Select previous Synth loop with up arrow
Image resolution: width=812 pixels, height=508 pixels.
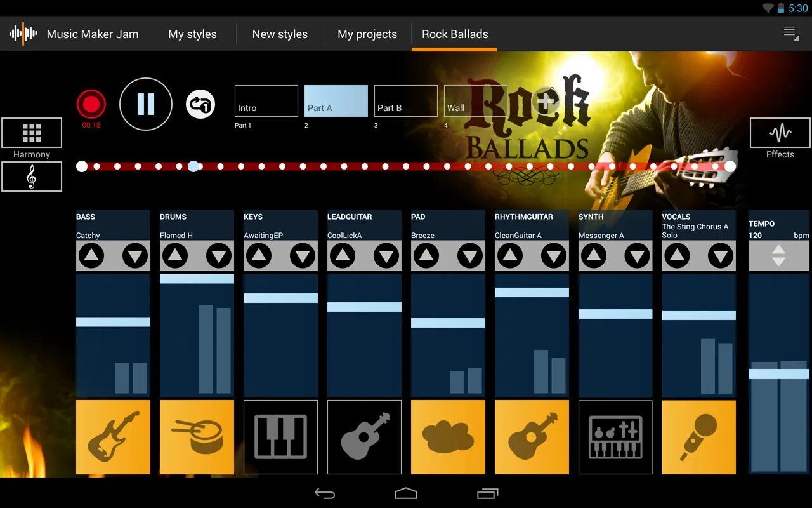pos(594,256)
